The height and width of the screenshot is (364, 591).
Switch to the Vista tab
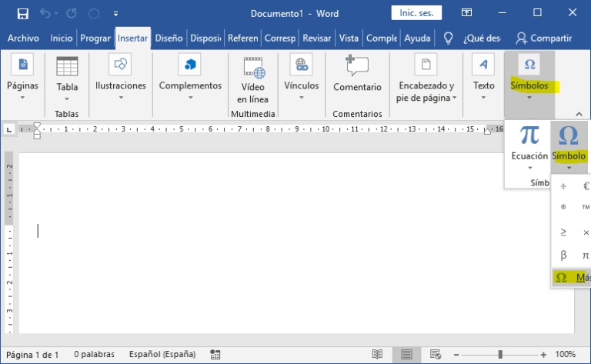(x=349, y=38)
